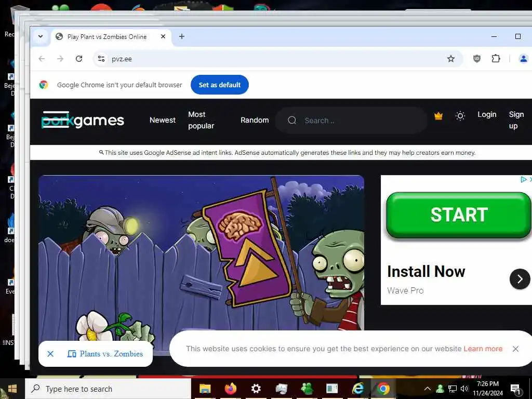Open Settings gear on the taskbar

coord(256,389)
